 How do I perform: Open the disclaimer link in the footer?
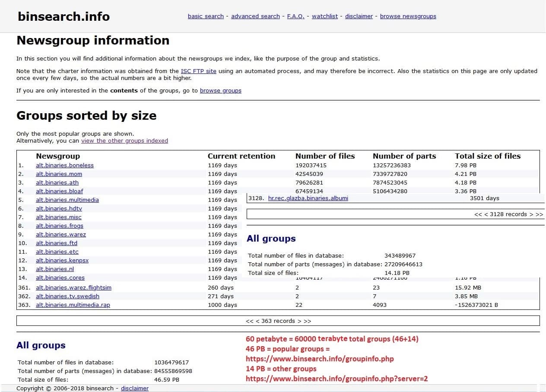pyautogui.click(x=134, y=388)
